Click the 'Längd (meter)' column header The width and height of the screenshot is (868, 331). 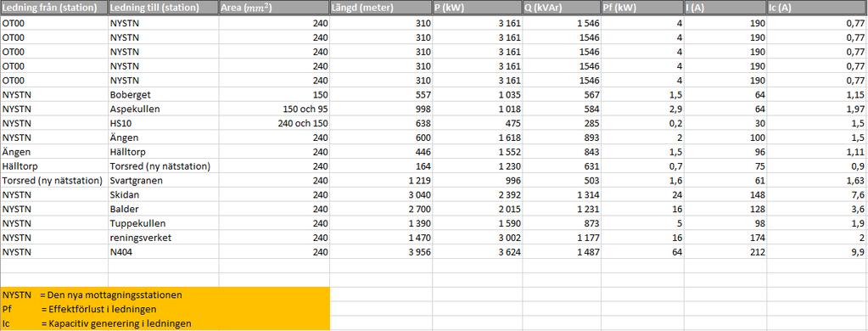pos(380,8)
